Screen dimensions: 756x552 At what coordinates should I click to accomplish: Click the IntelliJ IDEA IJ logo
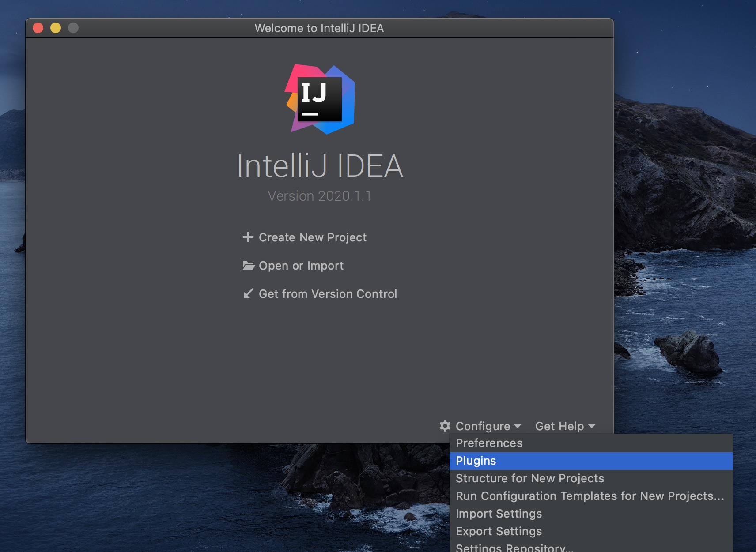[320, 99]
